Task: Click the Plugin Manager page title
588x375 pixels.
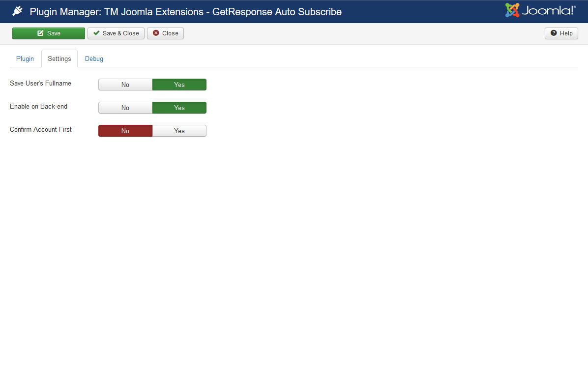Action: click(186, 12)
